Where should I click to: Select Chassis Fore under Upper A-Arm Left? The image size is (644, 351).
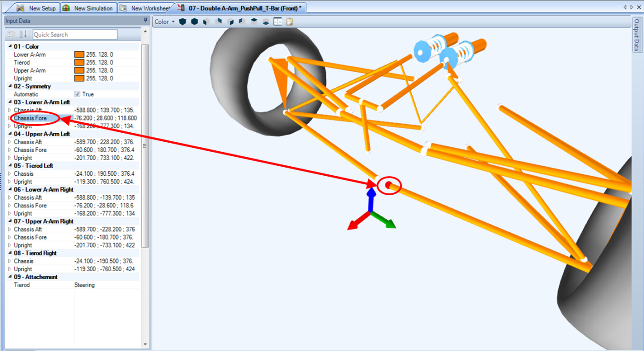pos(73,150)
